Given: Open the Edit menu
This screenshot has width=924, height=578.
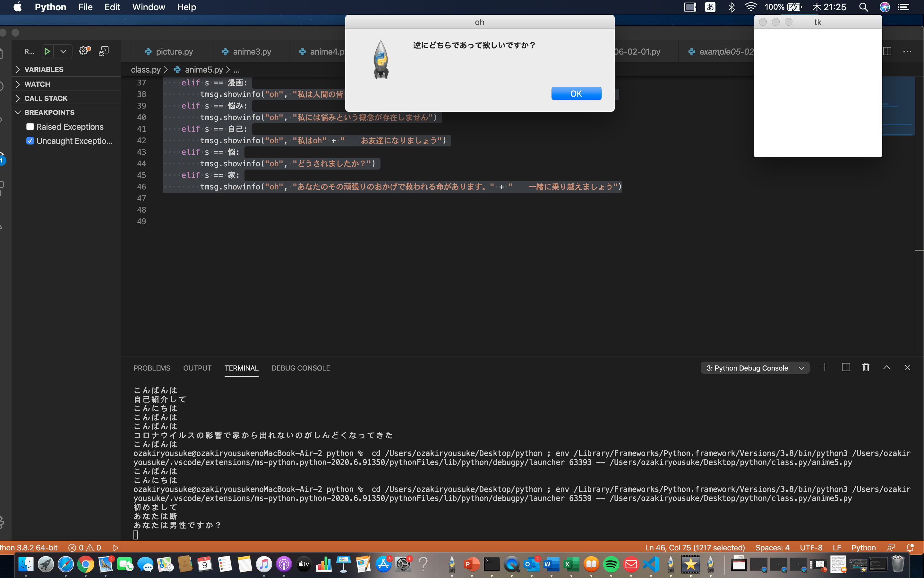Looking at the screenshot, I should tap(112, 7).
